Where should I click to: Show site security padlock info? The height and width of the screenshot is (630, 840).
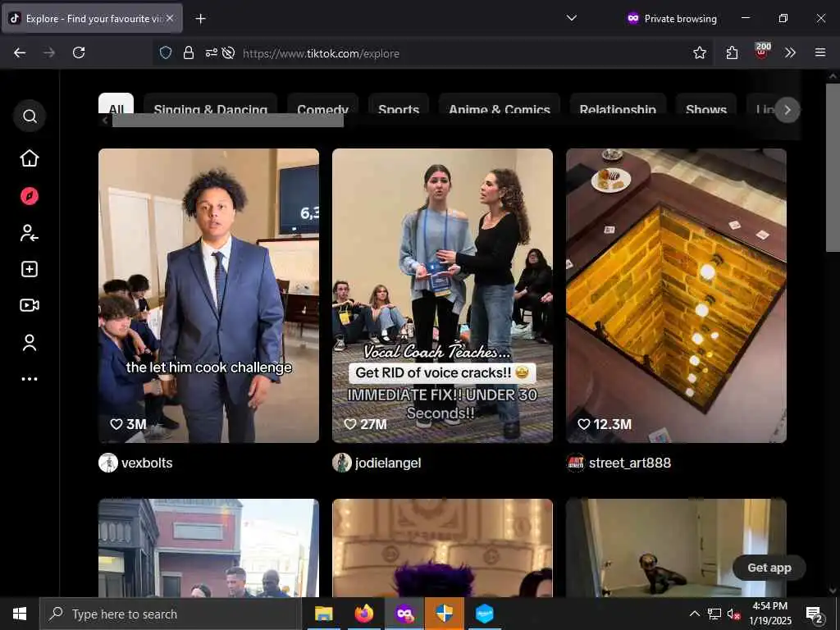188,52
